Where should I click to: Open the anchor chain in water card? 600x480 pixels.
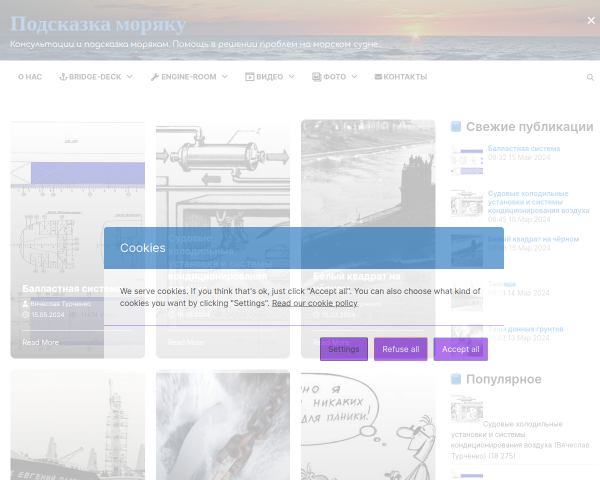[x=223, y=425]
